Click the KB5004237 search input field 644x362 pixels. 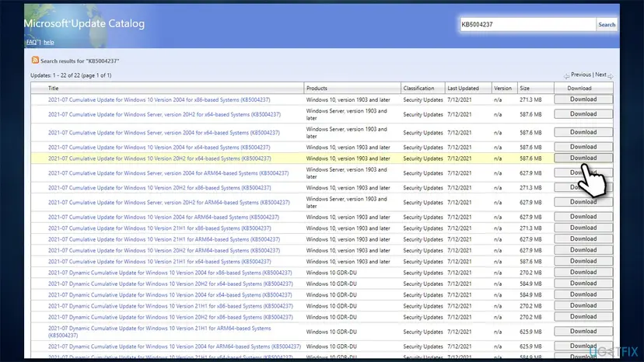point(528,24)
